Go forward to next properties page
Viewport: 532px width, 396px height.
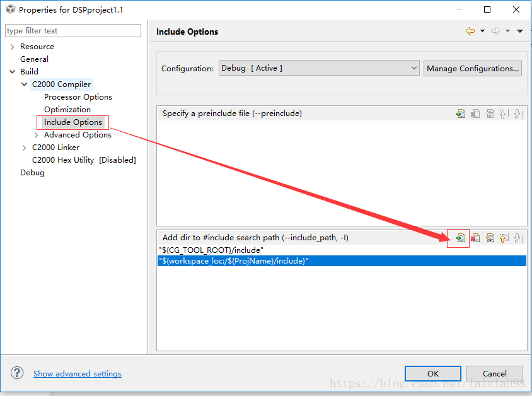[x=495, y=32]
